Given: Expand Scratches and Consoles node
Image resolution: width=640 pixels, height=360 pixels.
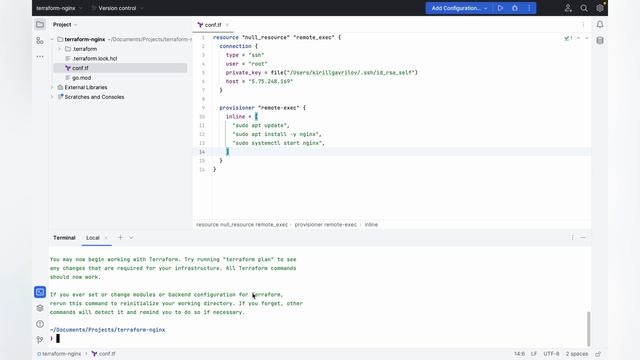Looking at the screenshot, I should click(52, 97).
